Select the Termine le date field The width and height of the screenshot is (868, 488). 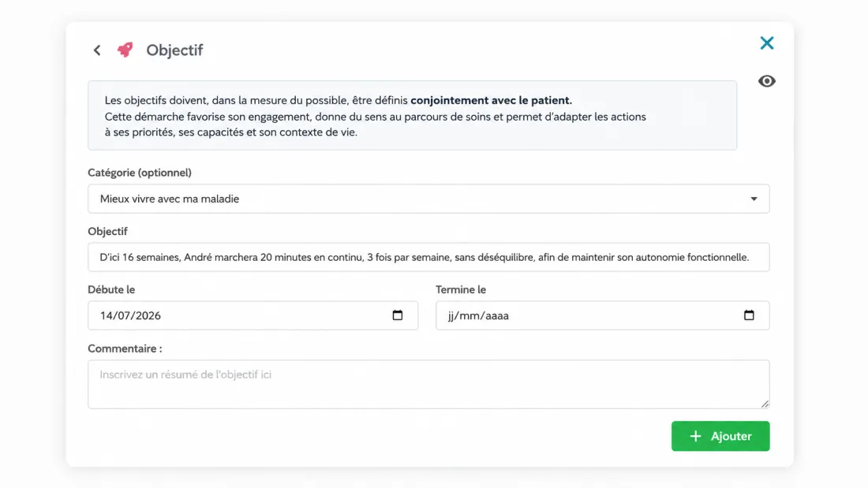point(602,315)
